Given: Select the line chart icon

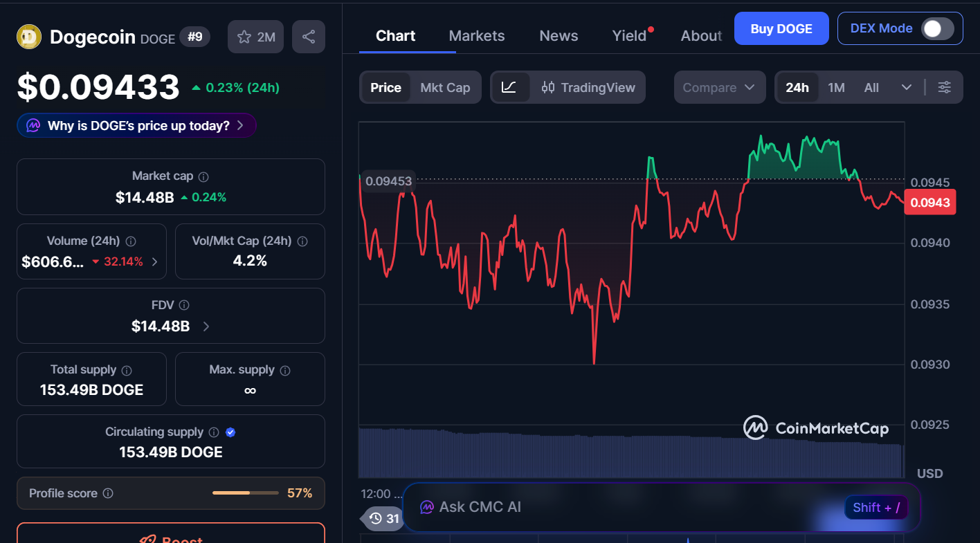Looking at the screenshot, I should coord(509,87).
